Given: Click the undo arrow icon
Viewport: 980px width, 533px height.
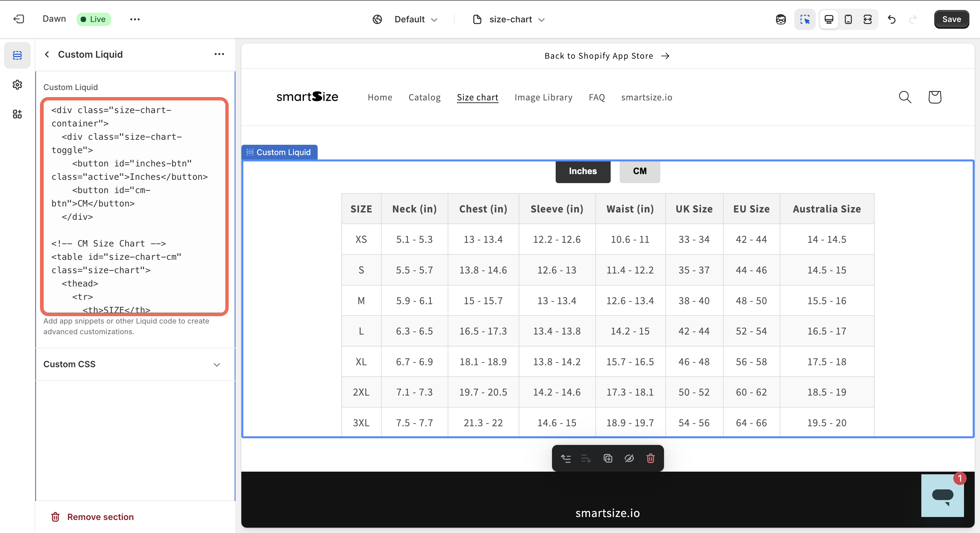Looking at the screenshot, I should (x=891, y=19).
